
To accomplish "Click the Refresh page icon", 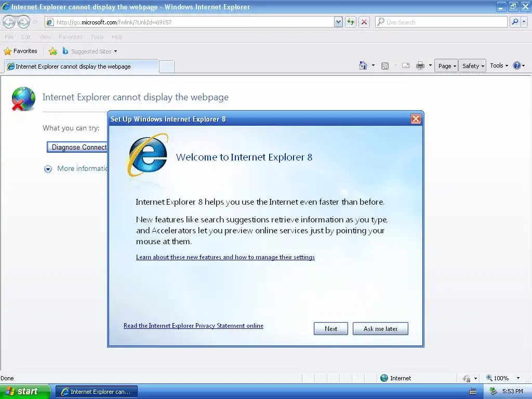I will point(351,22).
